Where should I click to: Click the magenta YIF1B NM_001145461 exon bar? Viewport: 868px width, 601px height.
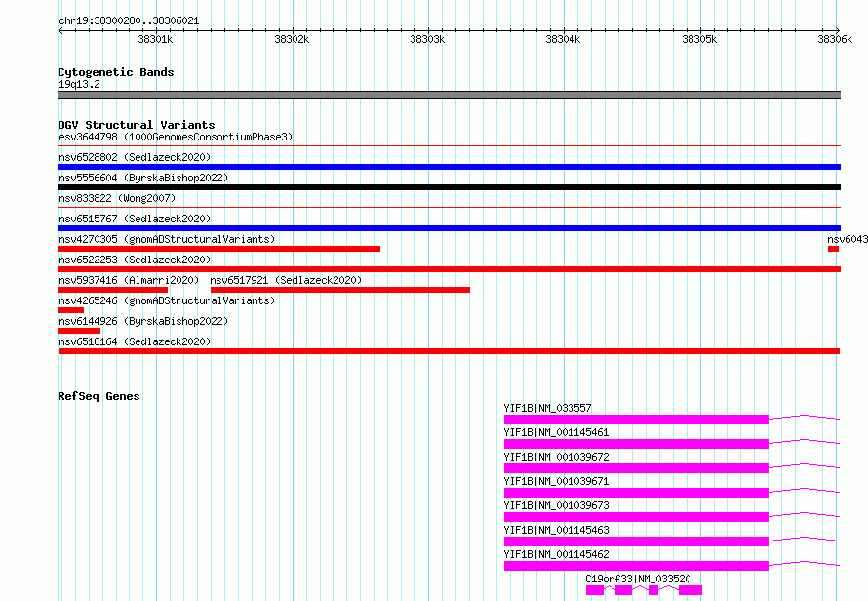pyautogui.click(x=637, y=444)
